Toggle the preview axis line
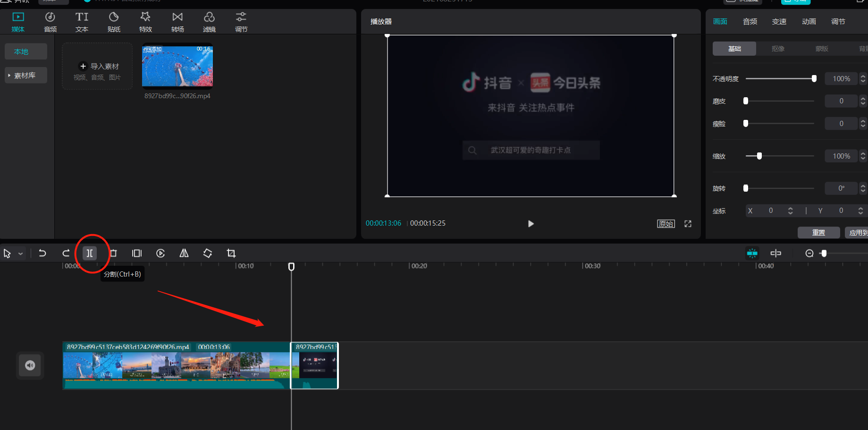The height and width of the screenshot is (430, 868). pyautogui.click(x=776, y=253)
